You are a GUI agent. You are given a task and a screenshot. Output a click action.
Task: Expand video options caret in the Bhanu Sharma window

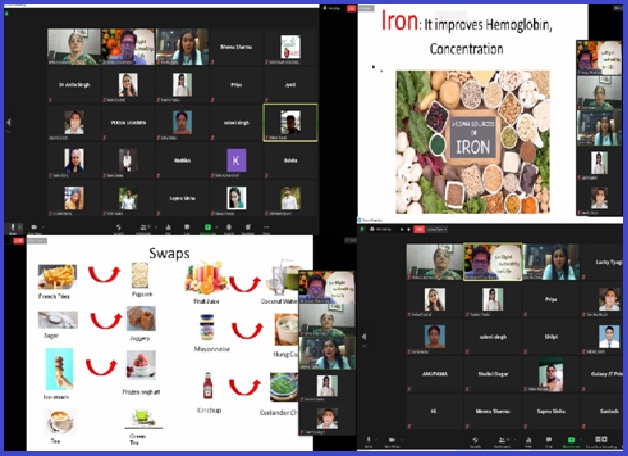click(45, 227)
